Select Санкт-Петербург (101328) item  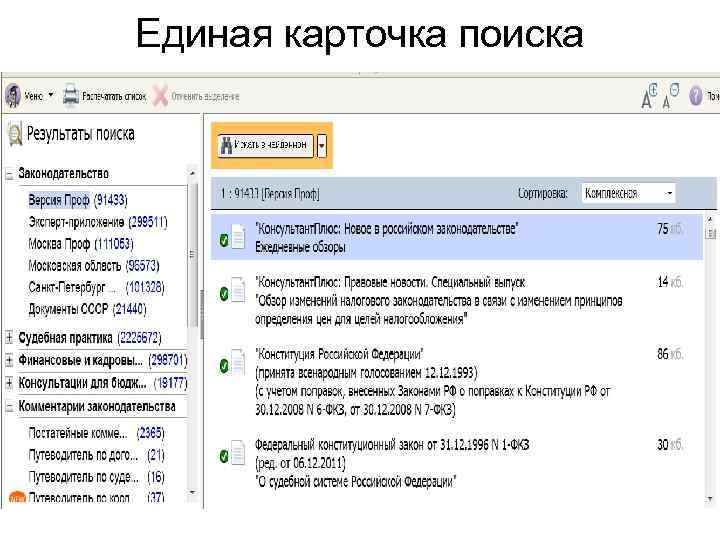96,287
